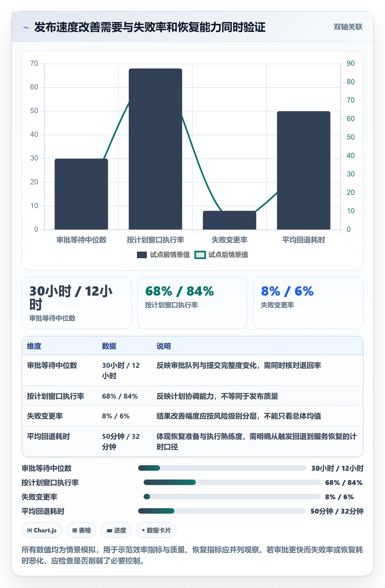Click the green-bordered 试点后情景值 legend swatch
385x588 pixels.
pos(200,255)
